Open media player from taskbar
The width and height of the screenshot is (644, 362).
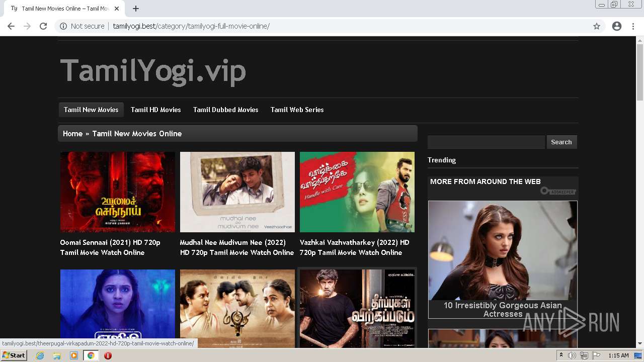pyautogui.click(x=74, y=355)
